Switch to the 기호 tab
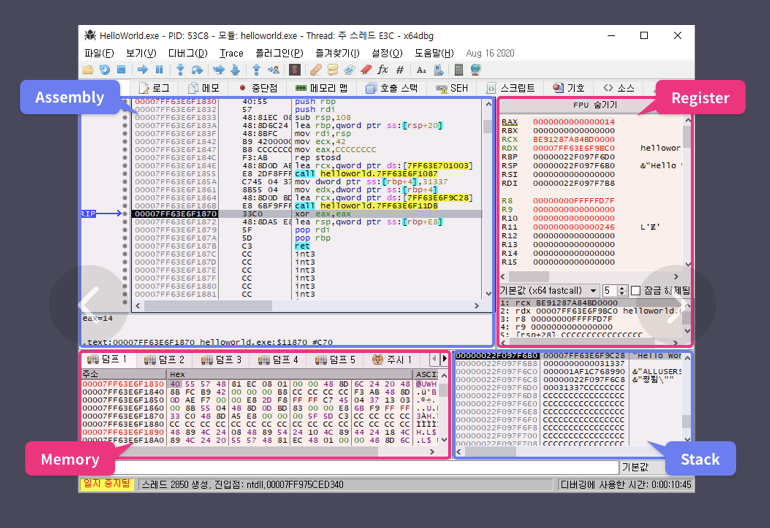 (x=568, y=88)
